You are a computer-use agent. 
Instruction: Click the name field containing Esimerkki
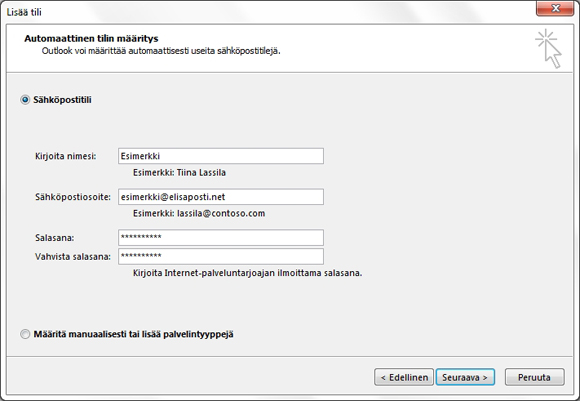(221, 156)
